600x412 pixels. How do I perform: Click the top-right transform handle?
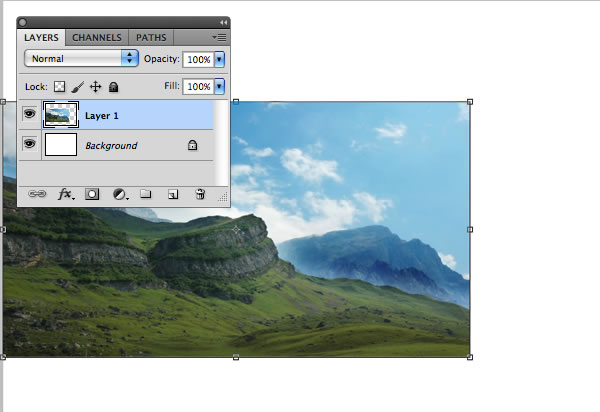[x=470, y=102]
